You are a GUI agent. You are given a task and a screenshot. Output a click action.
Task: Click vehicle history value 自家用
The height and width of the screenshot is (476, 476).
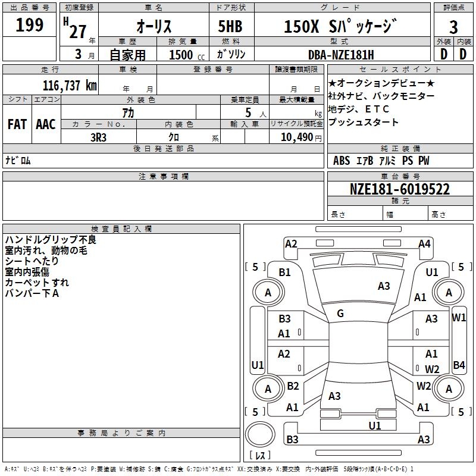pos(127,55)
